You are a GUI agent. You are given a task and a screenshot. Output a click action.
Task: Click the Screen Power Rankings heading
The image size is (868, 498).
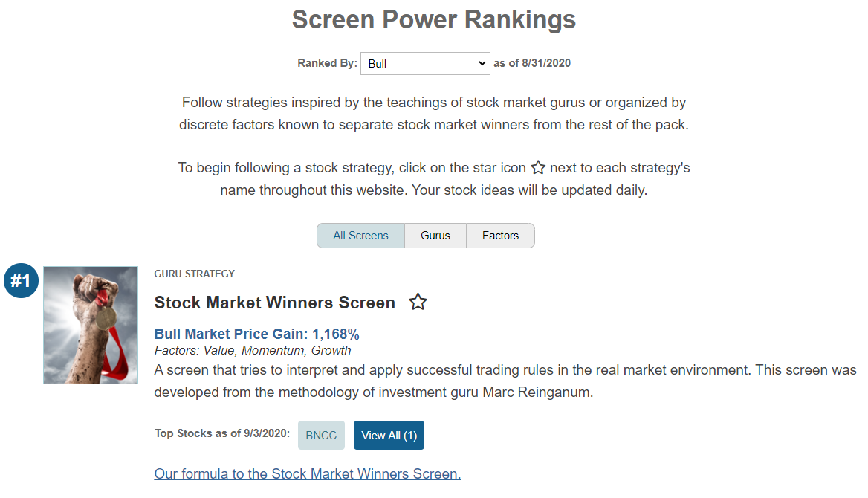pos(434,19)
